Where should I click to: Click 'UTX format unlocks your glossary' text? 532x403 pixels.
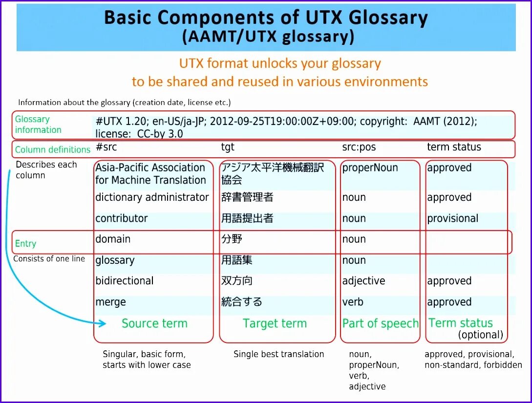(280, 64)
